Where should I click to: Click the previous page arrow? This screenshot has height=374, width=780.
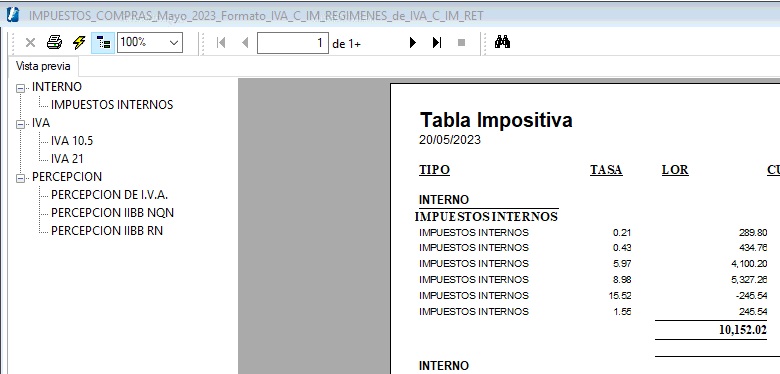[x=245, y=43]
